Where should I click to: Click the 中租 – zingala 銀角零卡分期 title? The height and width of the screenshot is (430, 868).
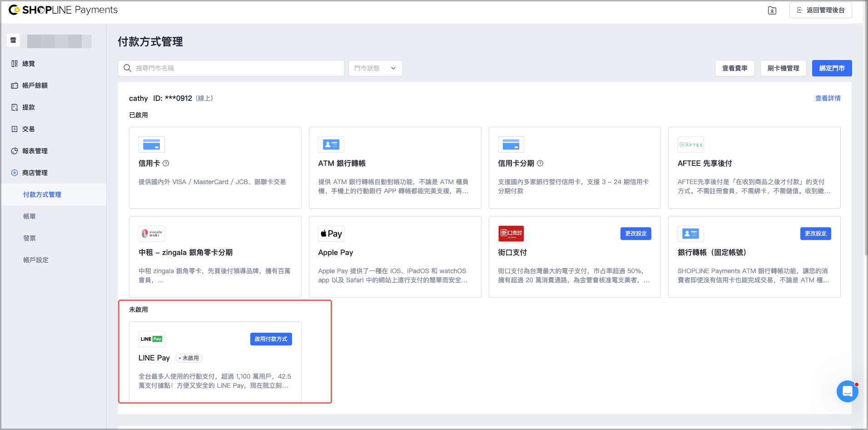point(186,252)
